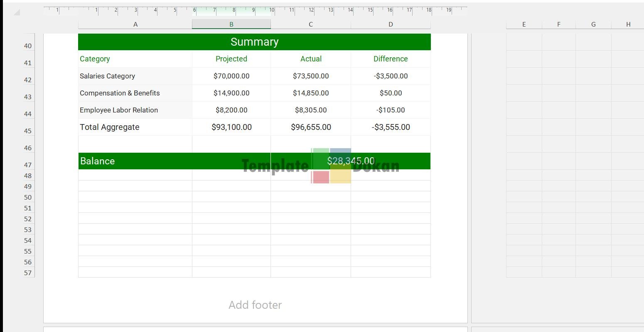Image resolution: width=644 pixels, height=332 pixels.
Task: Select row 57 header
Action: [28, 273]
